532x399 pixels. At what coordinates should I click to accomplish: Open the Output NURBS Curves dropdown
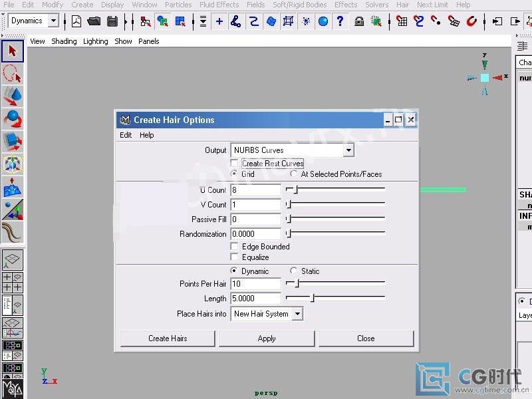(x=293, y=150)
